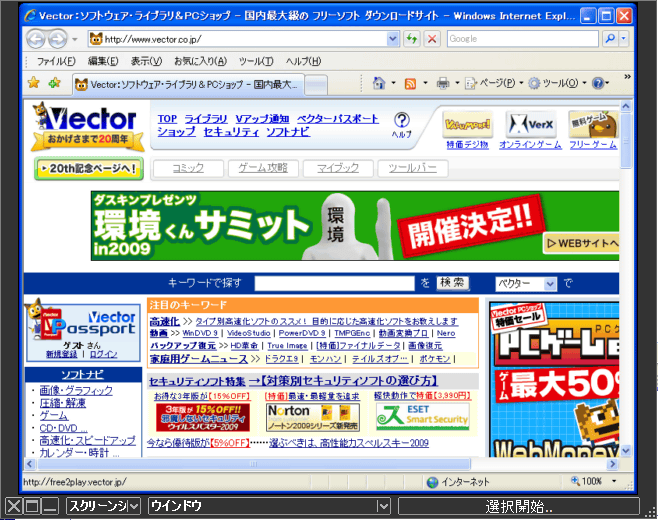This screenshot has width=658, height=520.
Task: Click the 20th記念ページへ button
Action: pyautogui.click(x=89, y=169)
